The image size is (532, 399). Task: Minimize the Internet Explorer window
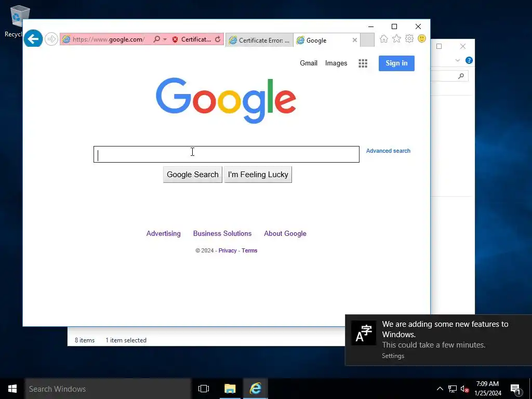pos(371,26)
